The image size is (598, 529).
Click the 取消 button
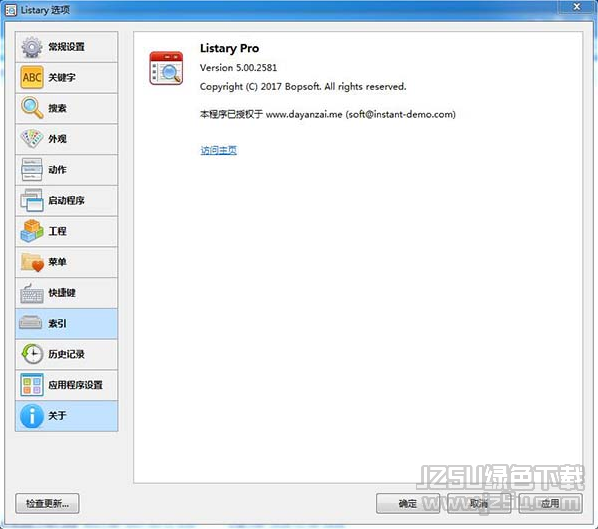(x=479, y=503)
